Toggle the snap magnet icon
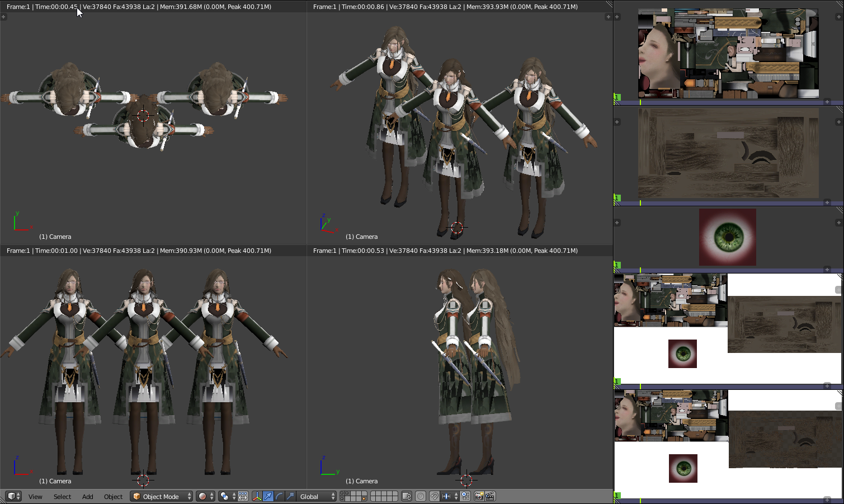The height and width of the screenshot is (504, 844). click(x=434, y=497)
